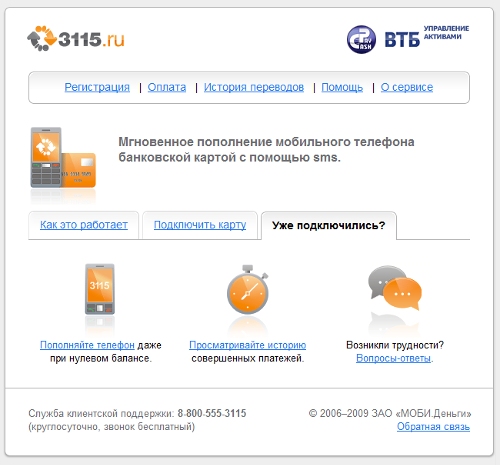Switch to the Как это работает tab
Image resolution: width=500 pixels, height=465 pixels.
(84, 225)
